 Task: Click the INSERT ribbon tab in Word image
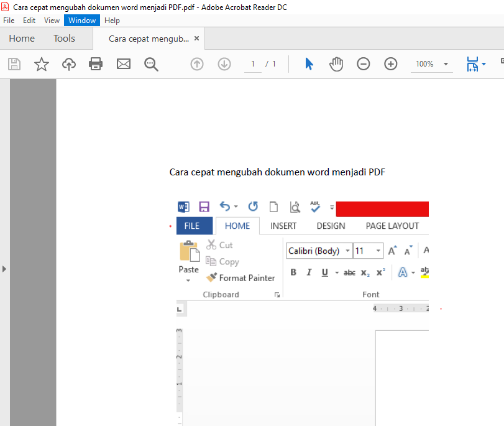point(283,226)
